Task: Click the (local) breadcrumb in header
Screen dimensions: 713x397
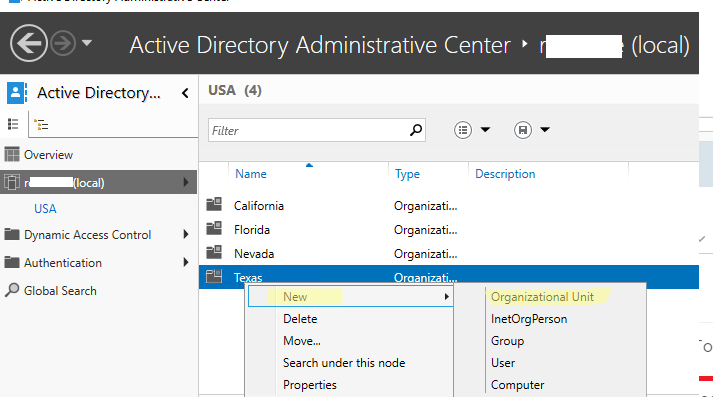Action: [x=615, y=45]
